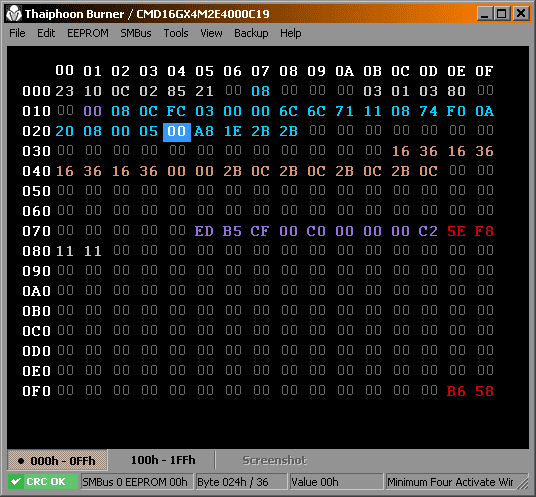Select byte 74 in row 010
The height and width of the screenshot is (497, 536).
[x=428, y=111]
